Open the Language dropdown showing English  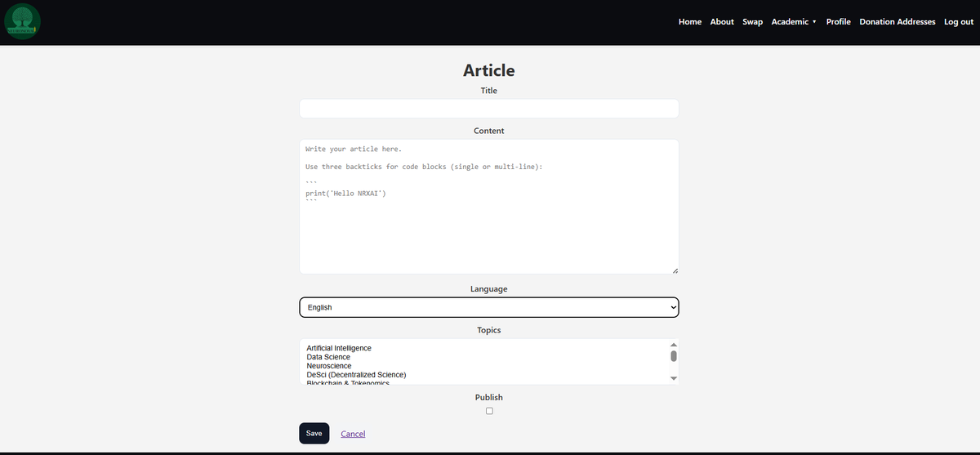coord(489,307)
